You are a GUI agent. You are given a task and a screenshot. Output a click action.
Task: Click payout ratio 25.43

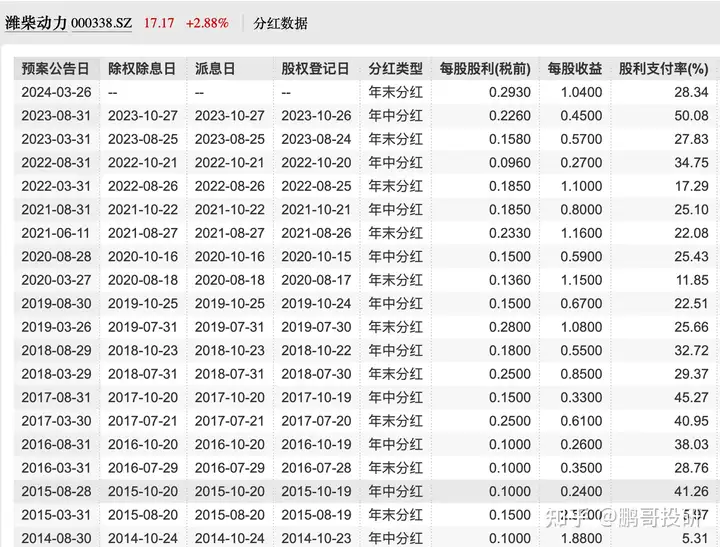tap(691, 257)
